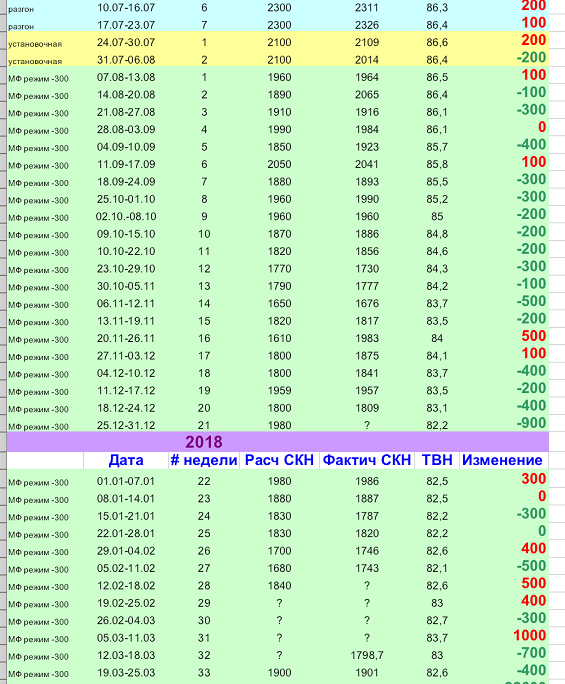Click the Изменение column header
This screenshot has height=684, width=565.
pyautogui.click(x=502, y=460)
